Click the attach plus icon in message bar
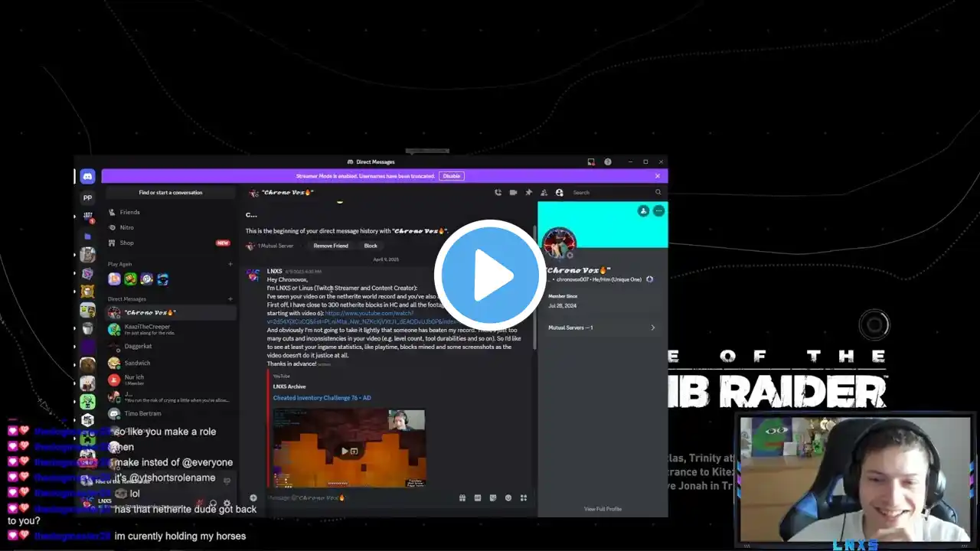Viewport: 980px width, 551px height. click(x=253, y=497)
